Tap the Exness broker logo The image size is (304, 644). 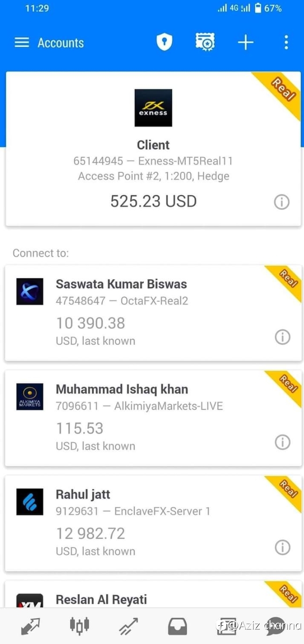tap(153, 108)
